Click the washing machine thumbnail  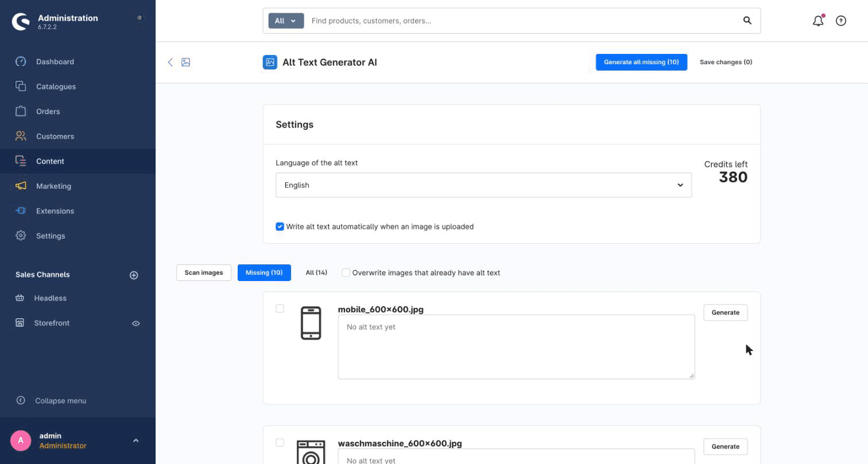[311, 452]
